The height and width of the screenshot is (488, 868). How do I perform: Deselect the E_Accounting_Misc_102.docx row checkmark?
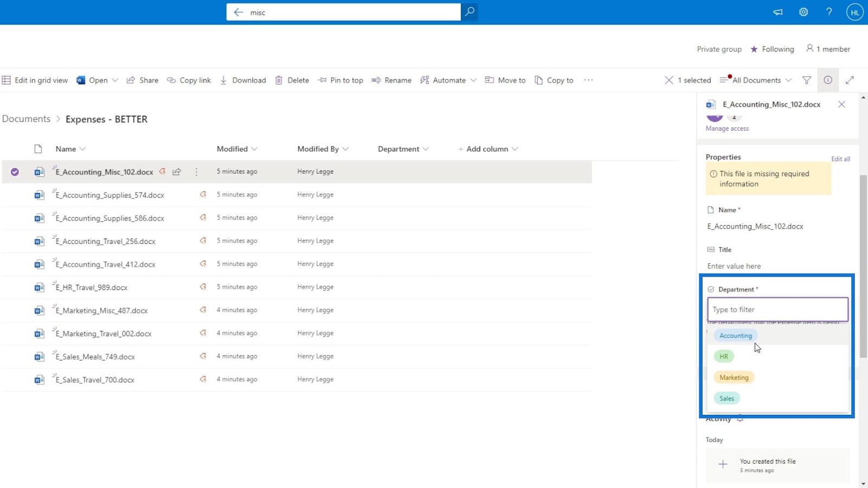15,172
